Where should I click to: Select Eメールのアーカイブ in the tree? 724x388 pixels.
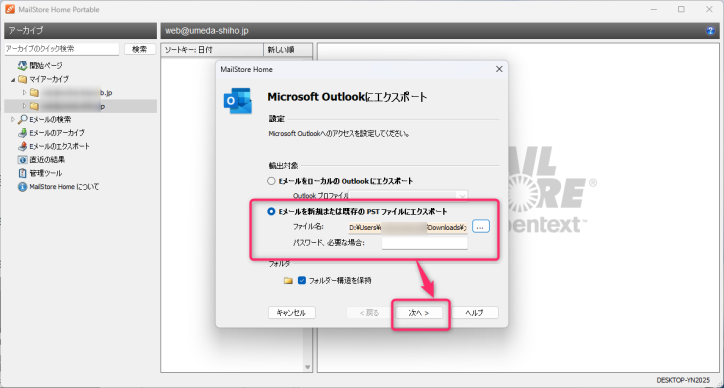[57, 133]
